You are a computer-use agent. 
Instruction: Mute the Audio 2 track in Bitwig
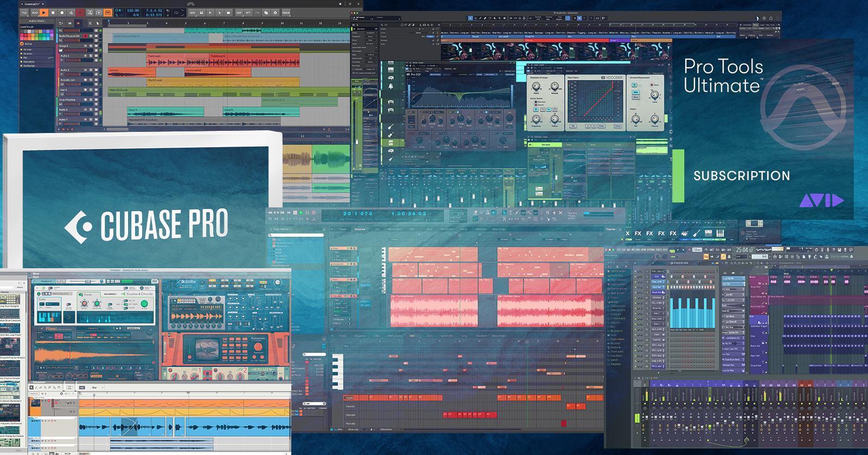point(96,69)
